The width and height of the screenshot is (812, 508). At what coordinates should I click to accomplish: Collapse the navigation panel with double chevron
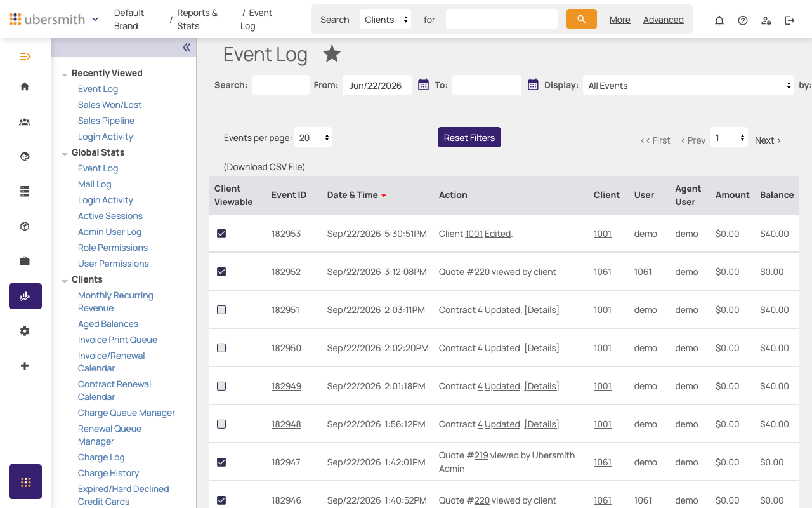(x=187, y=48)
